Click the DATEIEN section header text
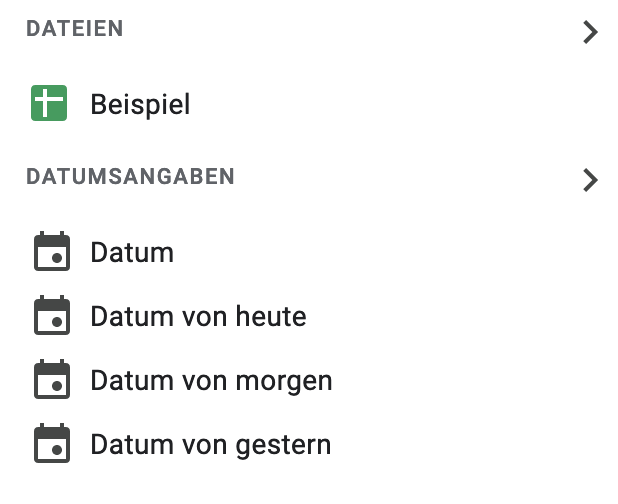 click(x=75, y=29)
